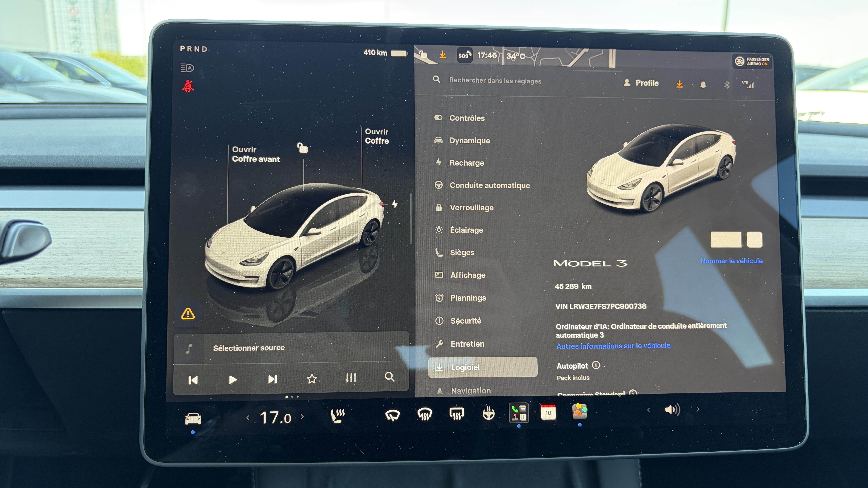
Task: Open the rear trunk via Ouvrir Coffre
Action: [377, 136]
